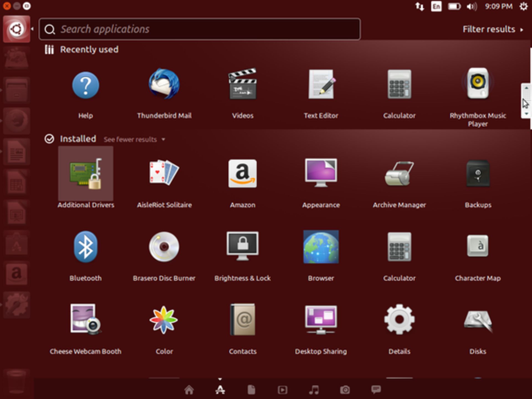Launch Archive Manager
The image size is (532, 399).
pyautogui.click(x=399, y=173)
